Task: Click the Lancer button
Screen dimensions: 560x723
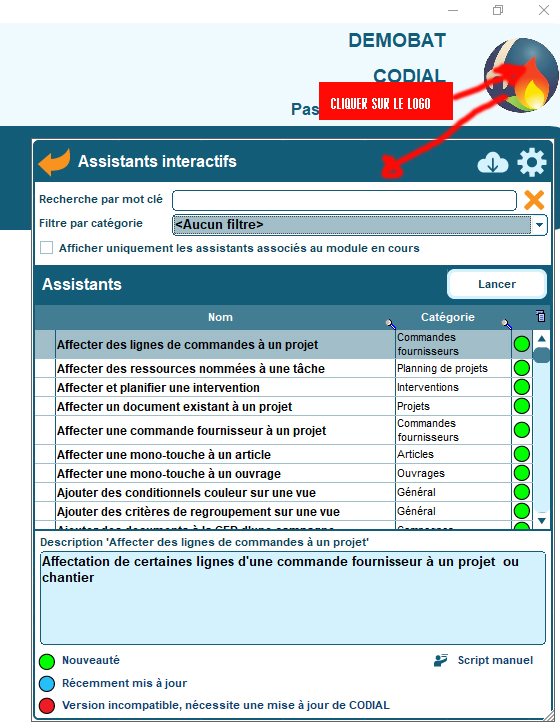Action: 497,284
